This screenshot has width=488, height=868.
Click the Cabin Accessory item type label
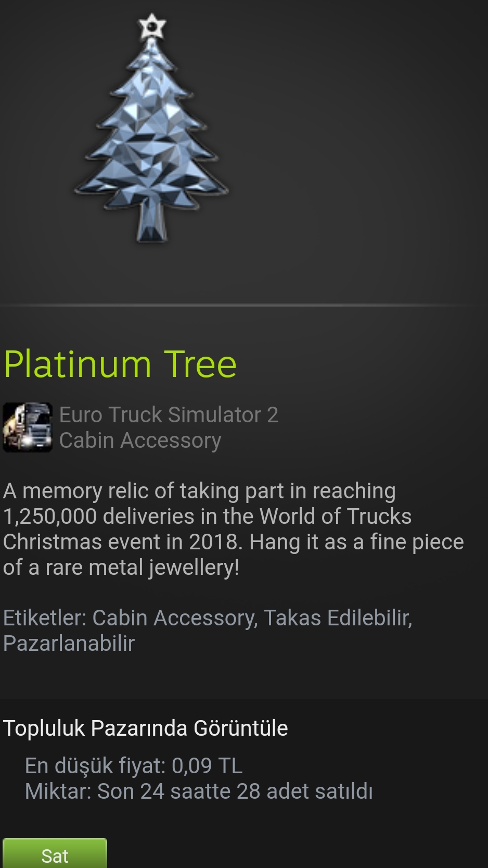pos(140,441)
